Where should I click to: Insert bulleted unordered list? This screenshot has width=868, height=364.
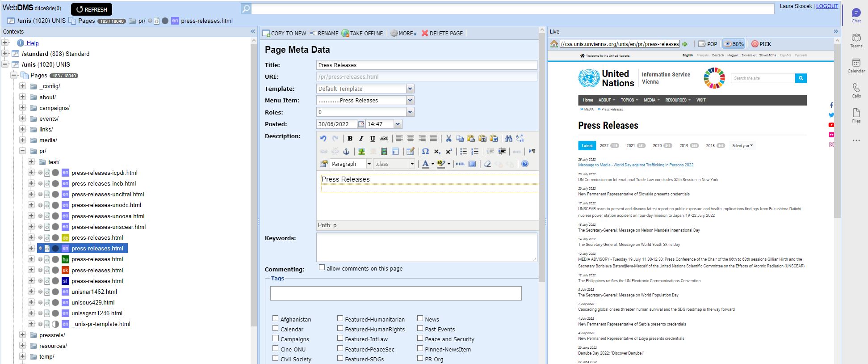(464, 152)
